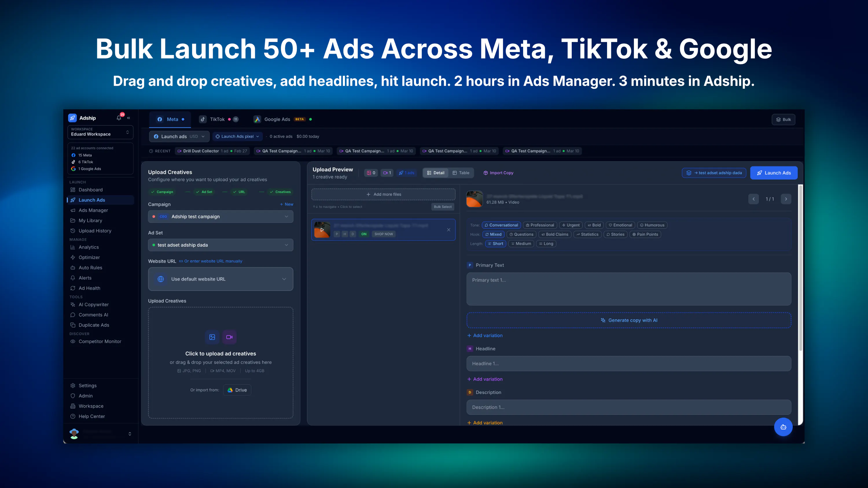This screenshot has width=868, height=488.
Task: Open the Optimizer tool
Action: pos(89,257)
